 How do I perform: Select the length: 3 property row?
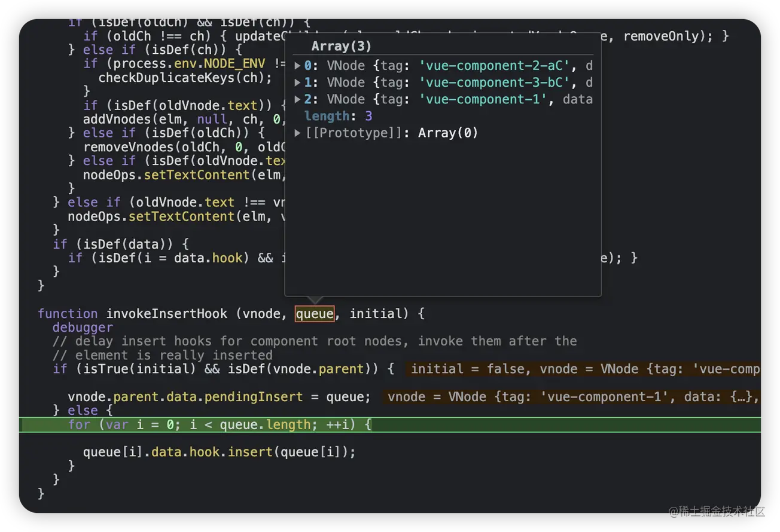click(x=338, y=116)
